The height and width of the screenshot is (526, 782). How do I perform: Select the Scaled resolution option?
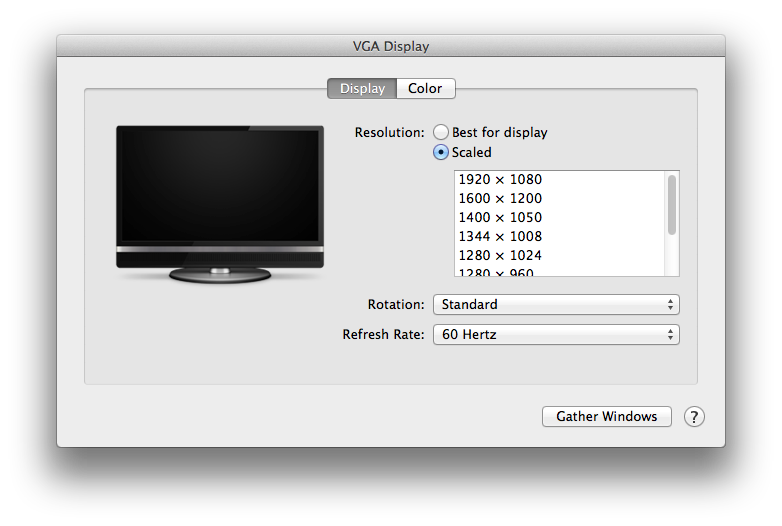click(x=441, y=153)
